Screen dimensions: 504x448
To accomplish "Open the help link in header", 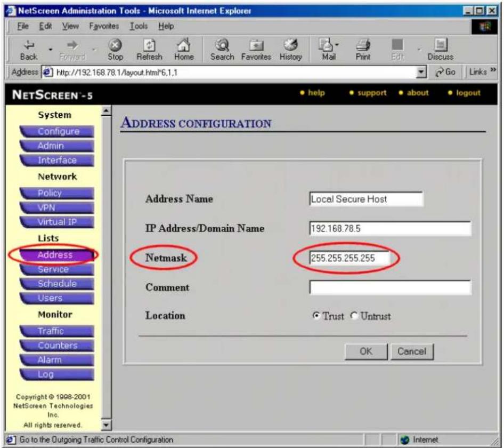I will (x=316, y=93).
